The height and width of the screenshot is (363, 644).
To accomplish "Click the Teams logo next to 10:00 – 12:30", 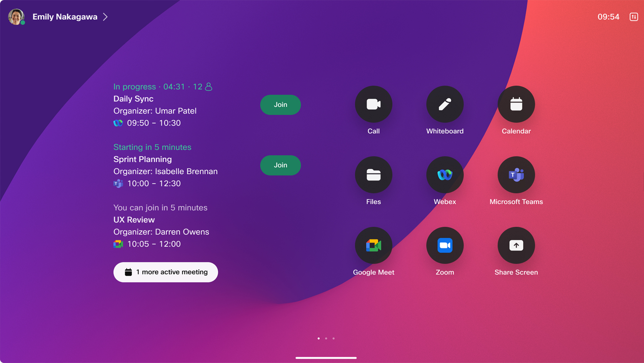I will (x=118, y=184).
